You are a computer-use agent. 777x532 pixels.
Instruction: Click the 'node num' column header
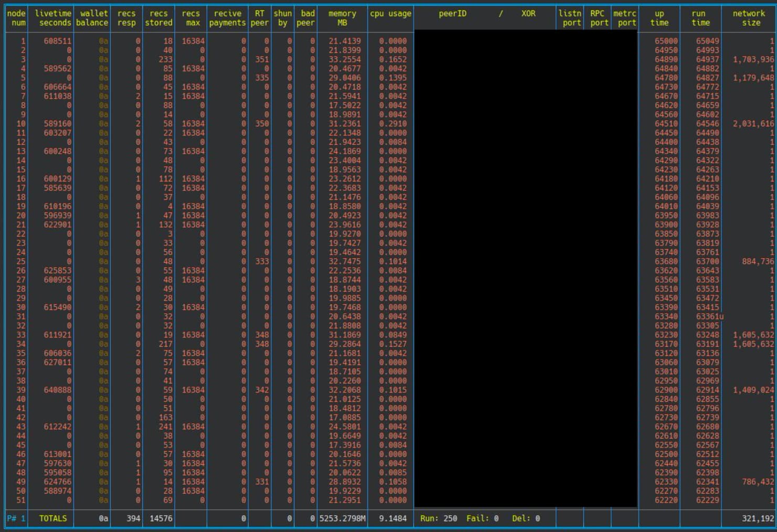point(17,18)
